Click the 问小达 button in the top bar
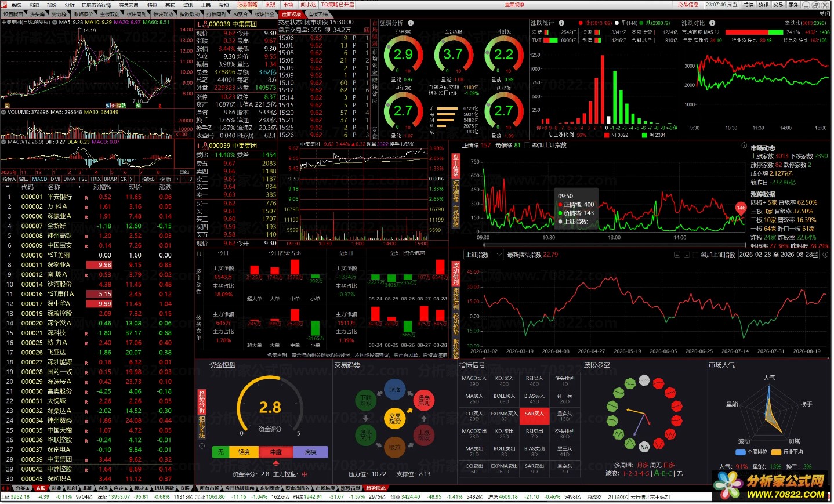834x504 pixels. pyautogui.click(x=309, y=5)
